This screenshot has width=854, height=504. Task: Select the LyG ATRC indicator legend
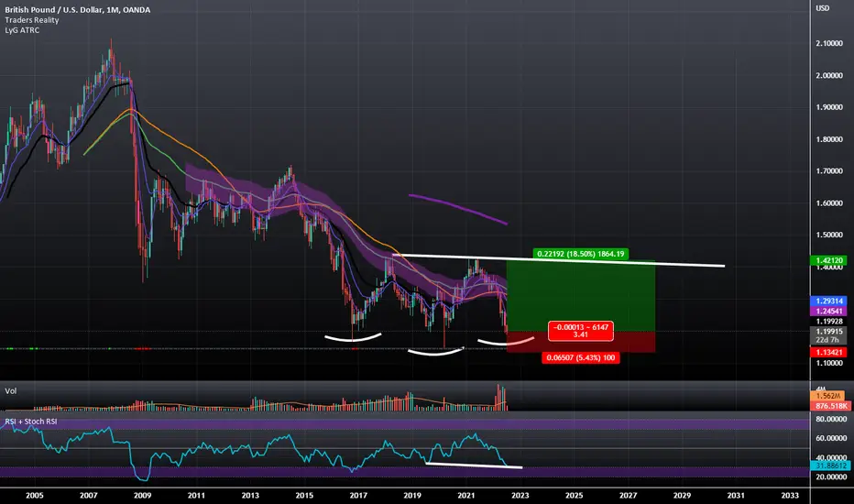22,30
